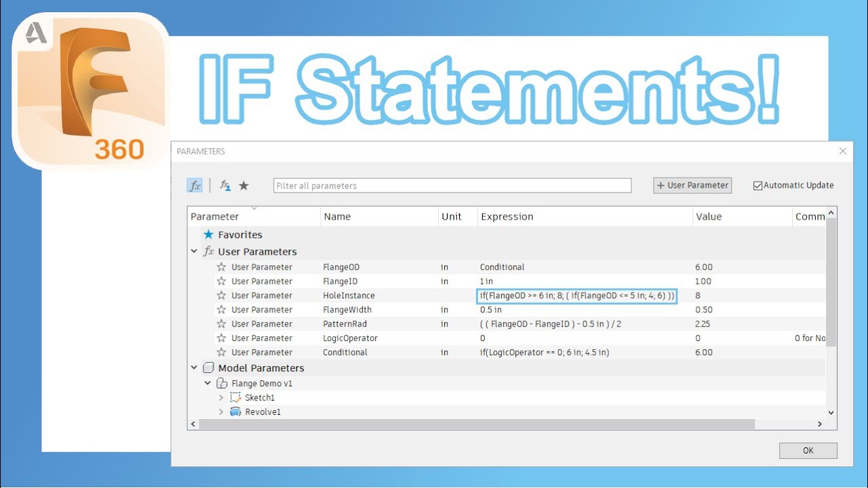
Task: Click the vertical scrollbar thumb
Action: click(x=831, y=282)
